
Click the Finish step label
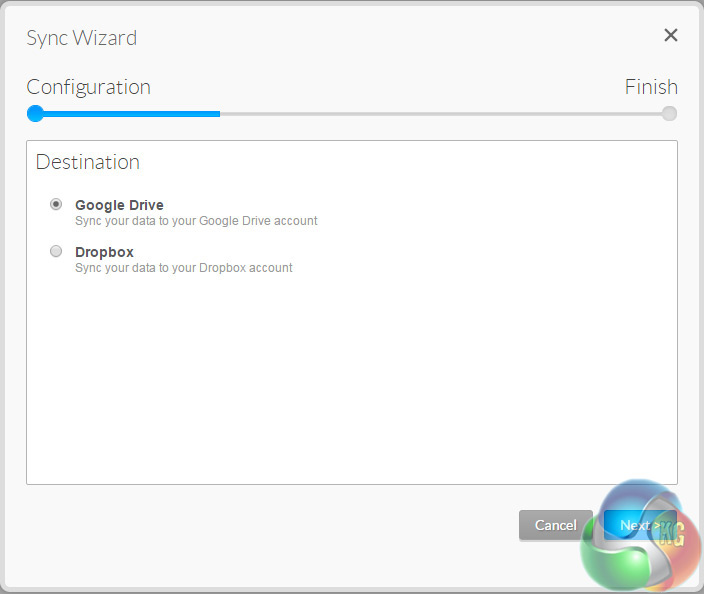click(651, 87)
